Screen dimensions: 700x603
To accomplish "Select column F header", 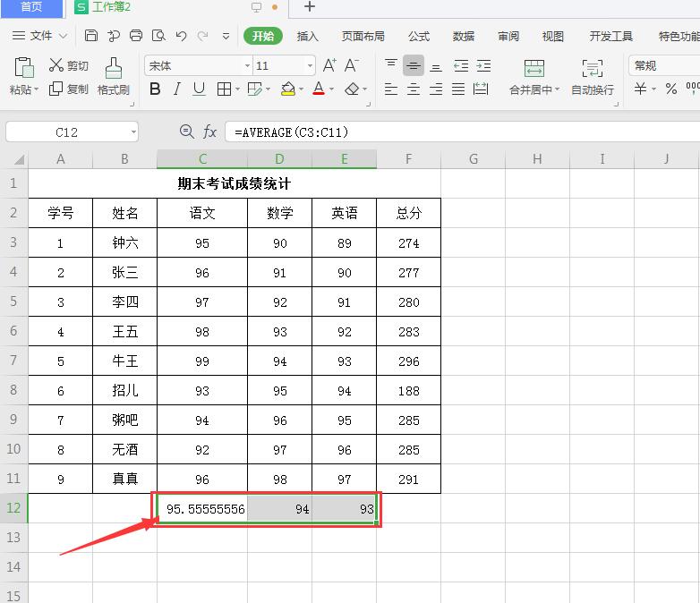I will click(408, 159).
